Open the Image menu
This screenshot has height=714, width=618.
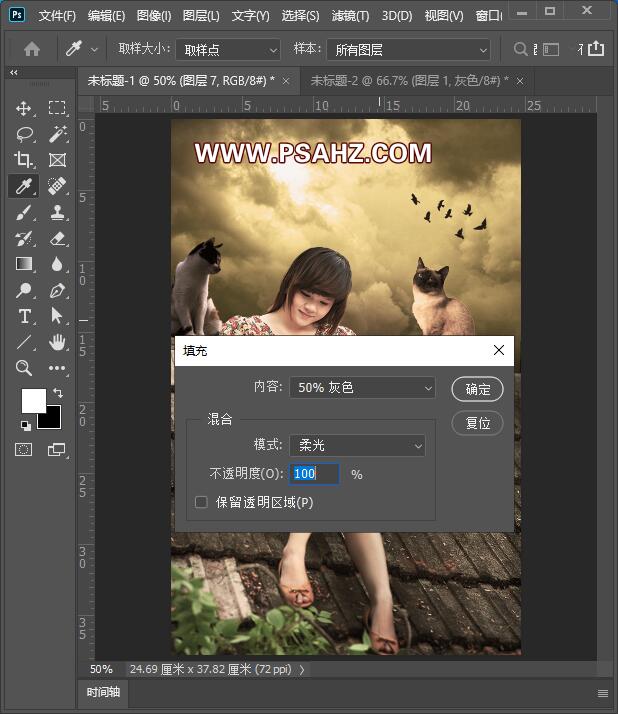[154, 16]
